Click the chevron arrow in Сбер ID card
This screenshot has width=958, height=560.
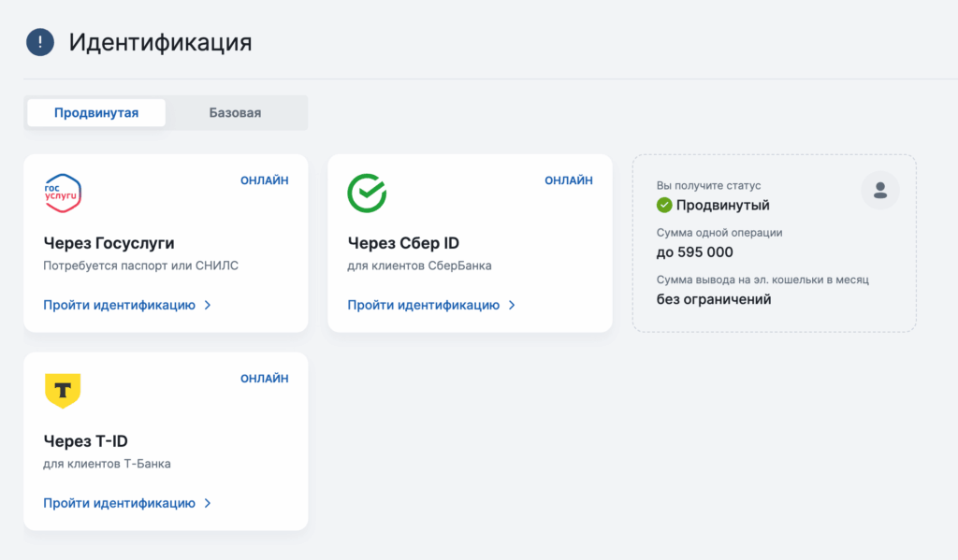tap(512, 306)
